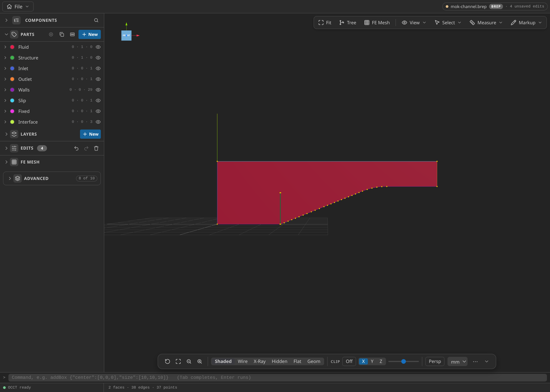Zoom in on the viewport

[x=200, y=361]
